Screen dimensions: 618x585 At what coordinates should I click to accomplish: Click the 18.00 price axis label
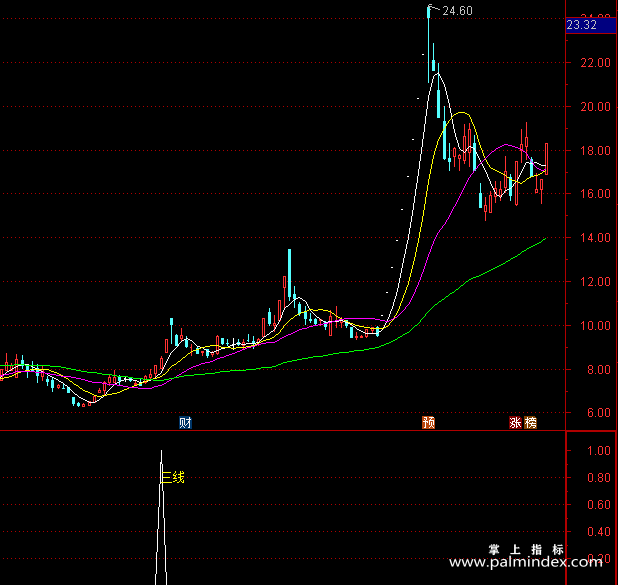point(595,151)
